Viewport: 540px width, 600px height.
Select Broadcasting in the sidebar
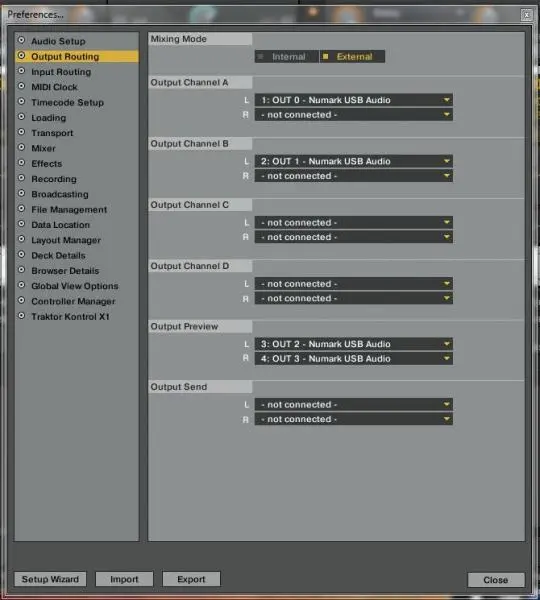[x=60, y=194]
